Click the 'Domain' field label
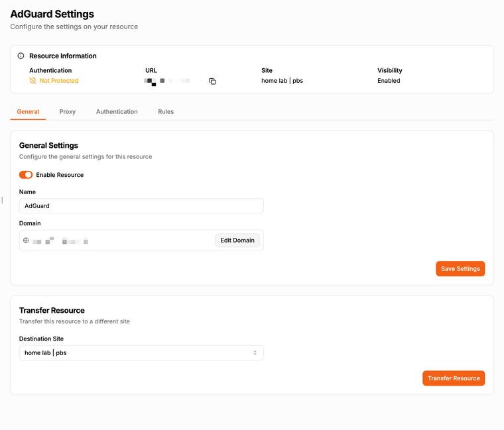This screenshot has height=430, width=504. 30,223
